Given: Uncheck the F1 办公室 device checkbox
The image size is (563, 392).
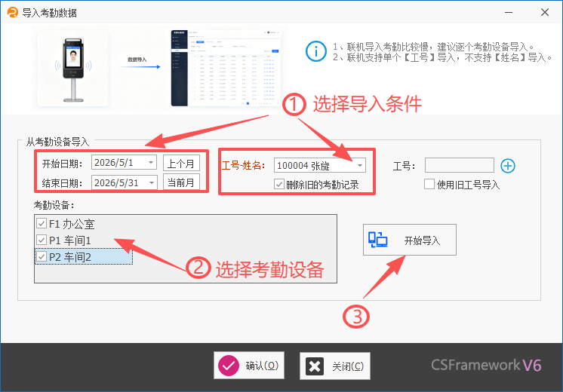Looking at the screenshot, I should tap(42, 224).
